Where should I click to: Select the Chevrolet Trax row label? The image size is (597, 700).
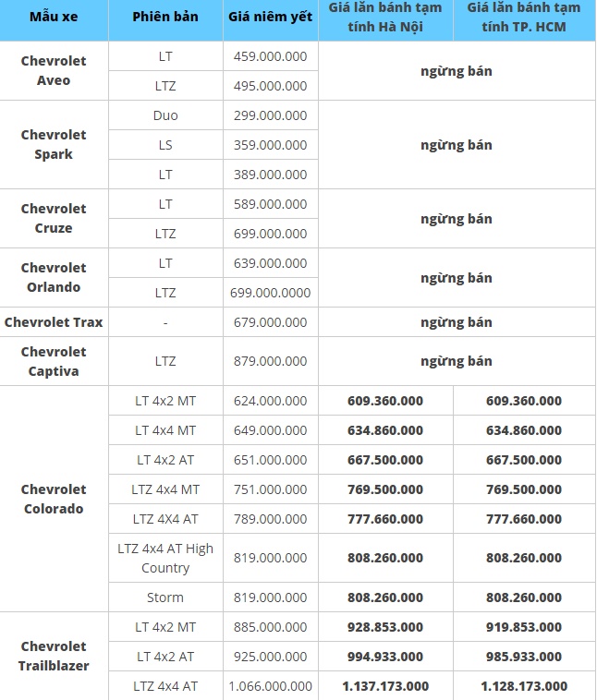(54, 322)
